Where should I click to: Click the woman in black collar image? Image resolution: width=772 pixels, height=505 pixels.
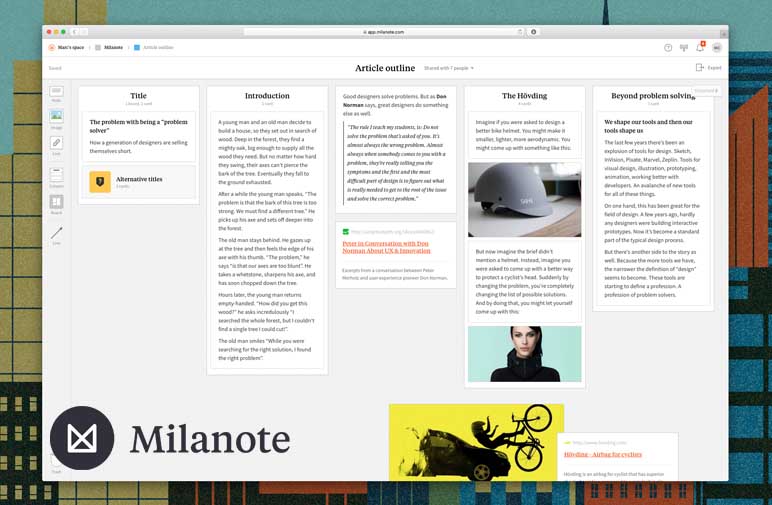[x=524, y=354]
